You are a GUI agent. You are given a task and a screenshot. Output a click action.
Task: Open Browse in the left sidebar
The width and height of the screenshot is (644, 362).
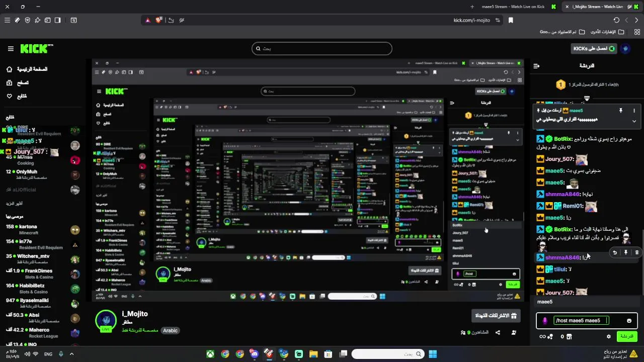tap(18, 82)
